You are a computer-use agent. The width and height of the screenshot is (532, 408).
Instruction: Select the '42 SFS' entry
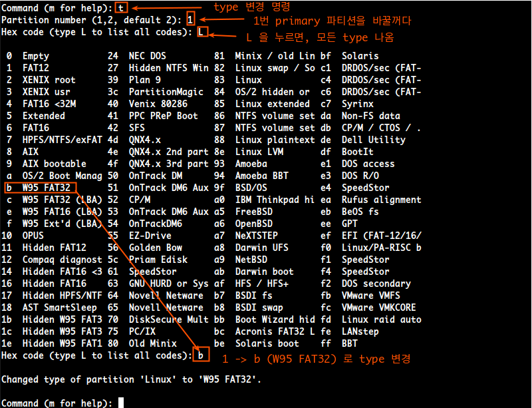[126, 128]
